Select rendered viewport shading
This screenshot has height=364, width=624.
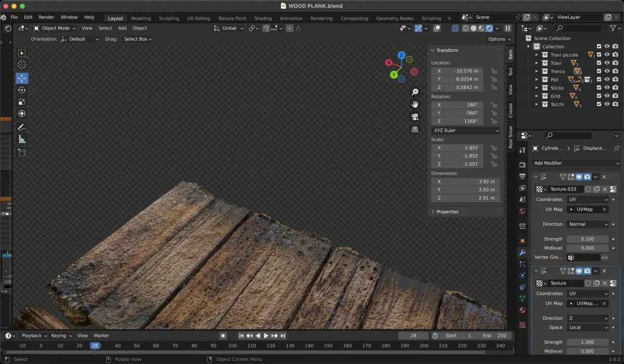tap(489, 28)
